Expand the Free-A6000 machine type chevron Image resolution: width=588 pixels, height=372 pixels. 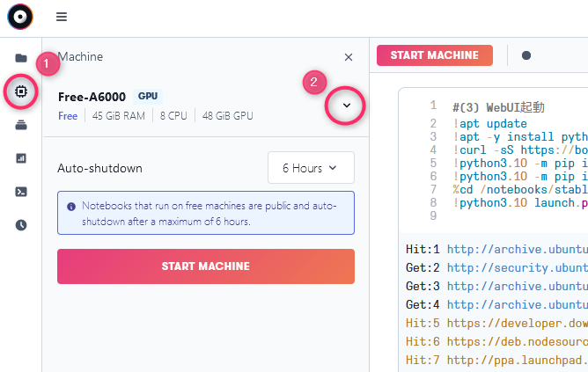click(x=347, y=106)
